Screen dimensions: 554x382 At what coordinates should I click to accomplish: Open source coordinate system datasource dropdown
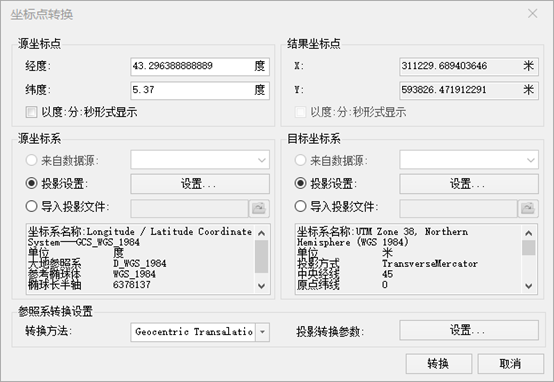pyautogui.click(x=200, y=160)
